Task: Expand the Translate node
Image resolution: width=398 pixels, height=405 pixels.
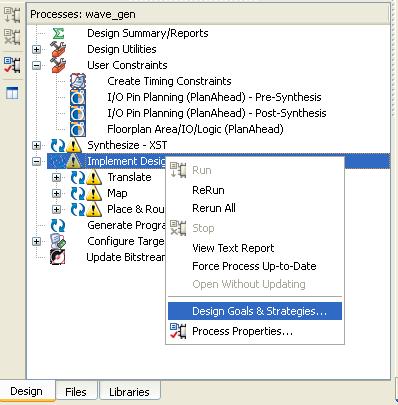Action: click(56, 177)
